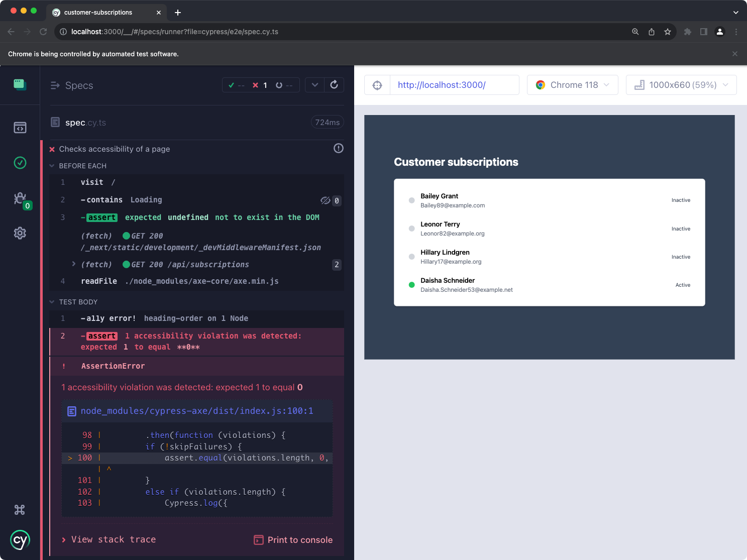Click the rerun all tests icon
Image resolution: width=747 pixels, height=560 pixels.
[334, 85]
